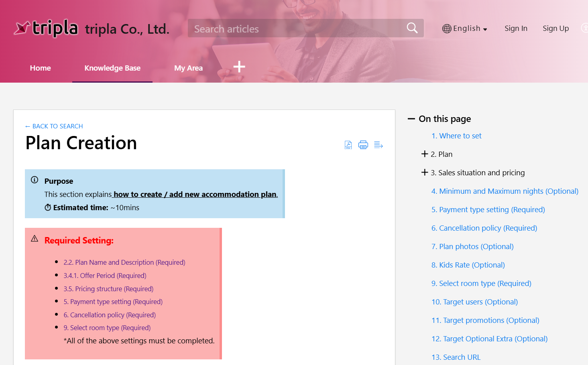Click Sign Up in the header
The image size is (588, 365).
[555, 28]
